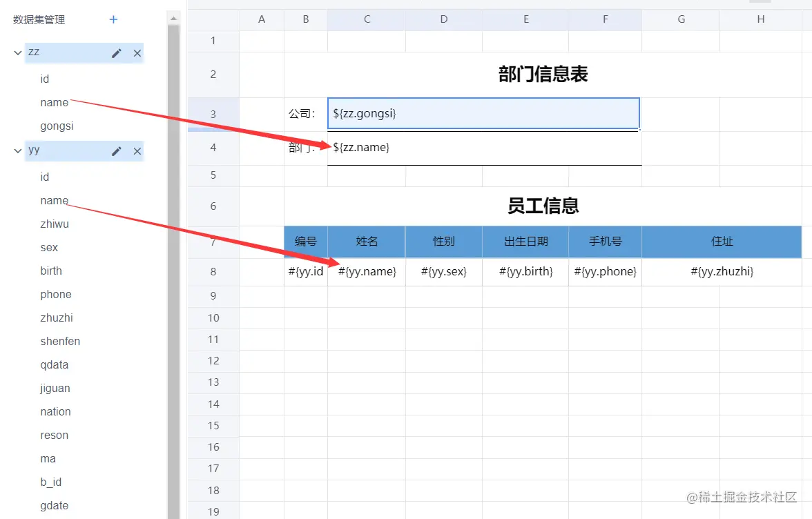Select the birth field
The width and height of the screenshot is (812, 519).
tap(51, 271)
